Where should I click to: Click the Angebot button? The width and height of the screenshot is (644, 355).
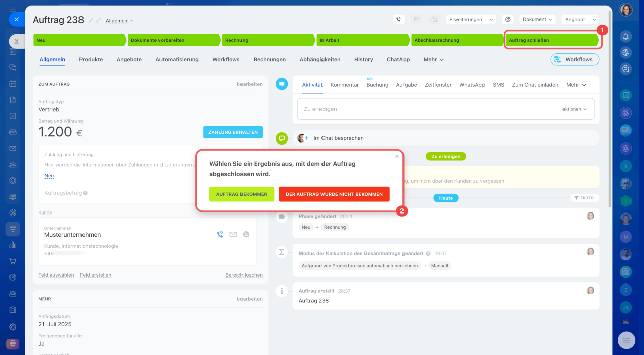pos(575,19)
